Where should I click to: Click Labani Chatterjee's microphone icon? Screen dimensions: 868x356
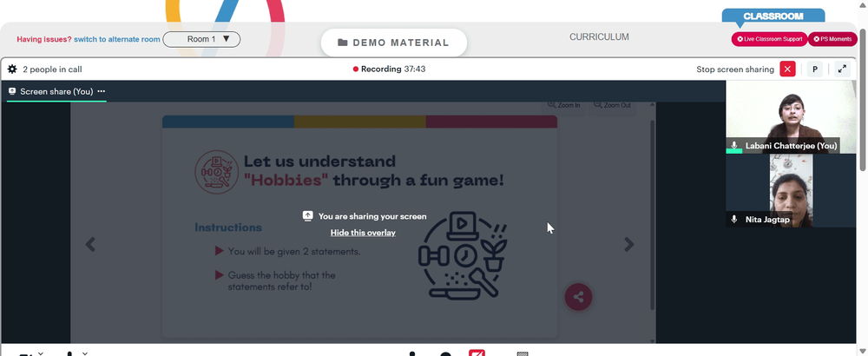click(734, 146)
